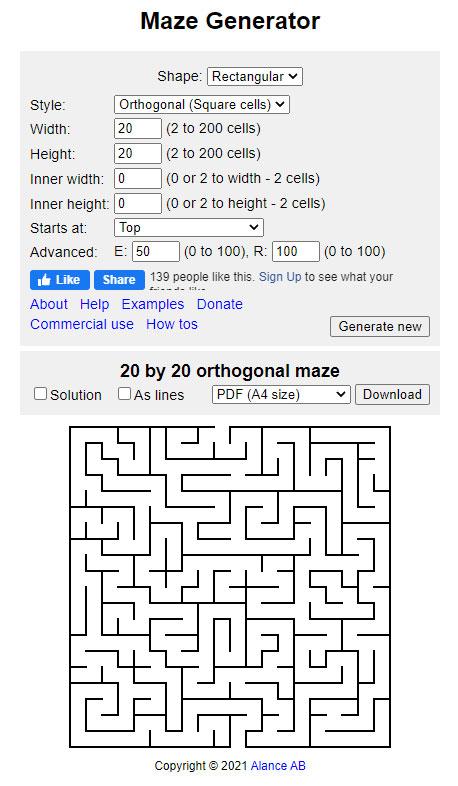Click the Generate new button
Image resolution: width=458 pixels, height=786 pixels.
pos(380,326)
